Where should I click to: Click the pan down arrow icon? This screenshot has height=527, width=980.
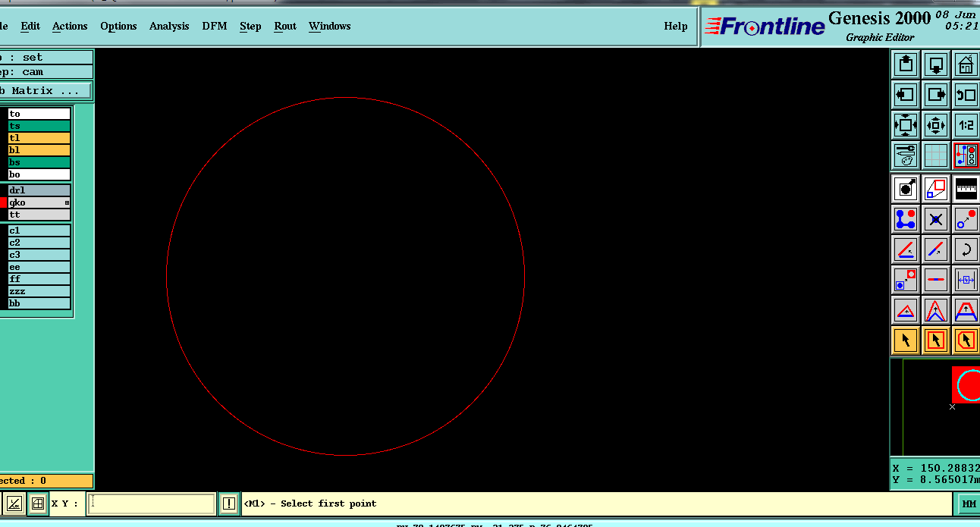936,64
